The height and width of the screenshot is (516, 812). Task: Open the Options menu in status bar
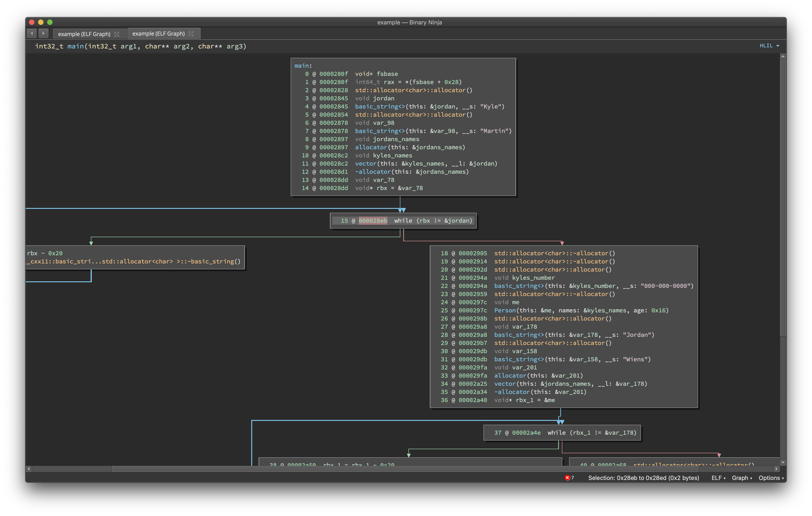point(771,478)
